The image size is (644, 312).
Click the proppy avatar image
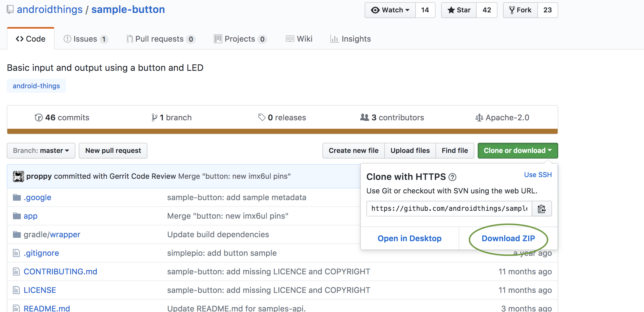19,177
